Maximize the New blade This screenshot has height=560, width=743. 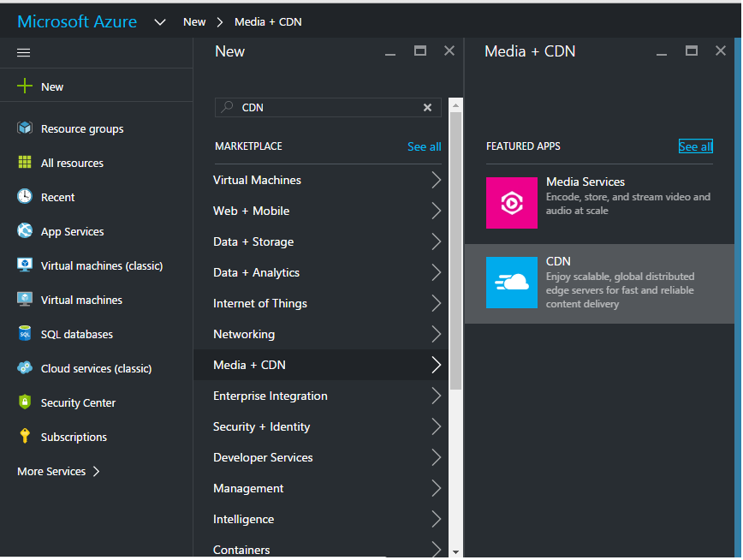[420, 51]
